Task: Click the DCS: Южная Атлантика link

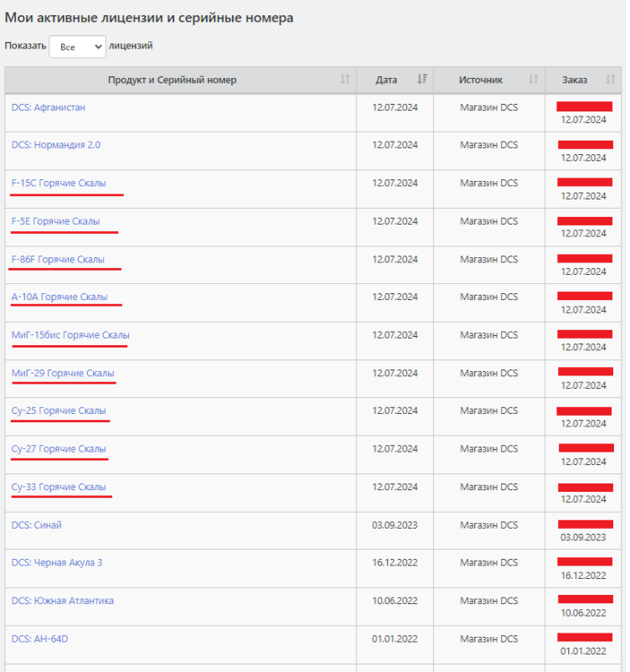Action: (63, 600)
